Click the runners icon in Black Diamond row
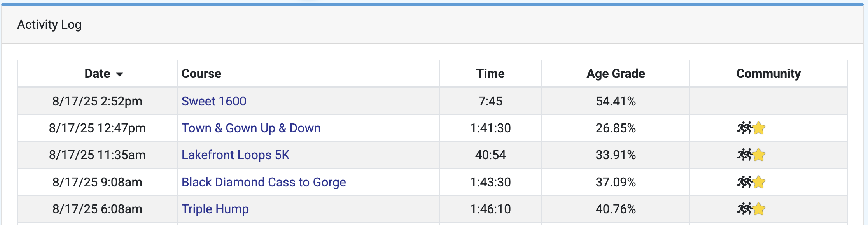 744,182
